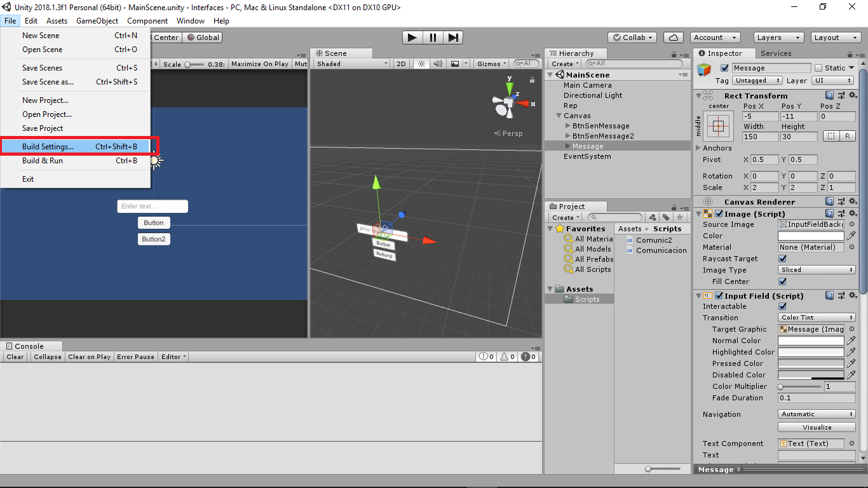Expand the BtnSenMessage hierarchy item
The image size is (868, 488).
coord(568,126)
